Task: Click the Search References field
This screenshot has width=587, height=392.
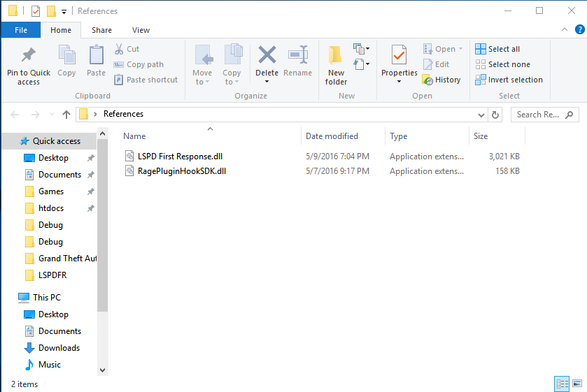Action: 545,115
